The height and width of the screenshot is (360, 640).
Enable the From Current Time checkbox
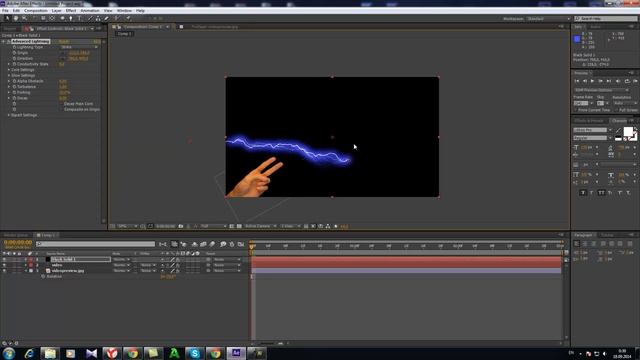click(576, 110)
